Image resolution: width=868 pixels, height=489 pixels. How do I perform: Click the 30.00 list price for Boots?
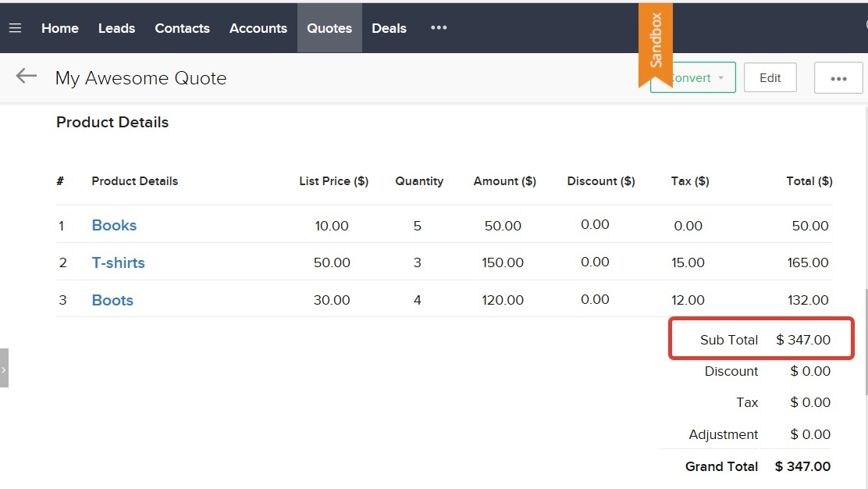click(332, 300)
